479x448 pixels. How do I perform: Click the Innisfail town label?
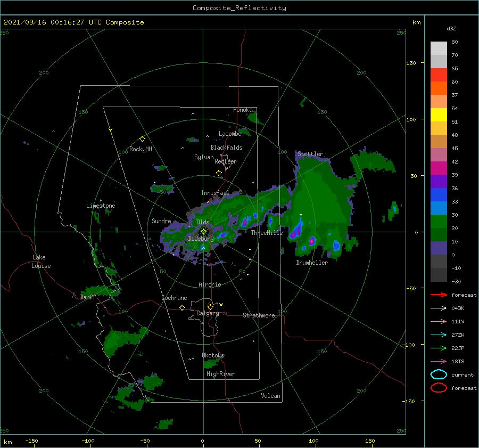tap(215, 193)
